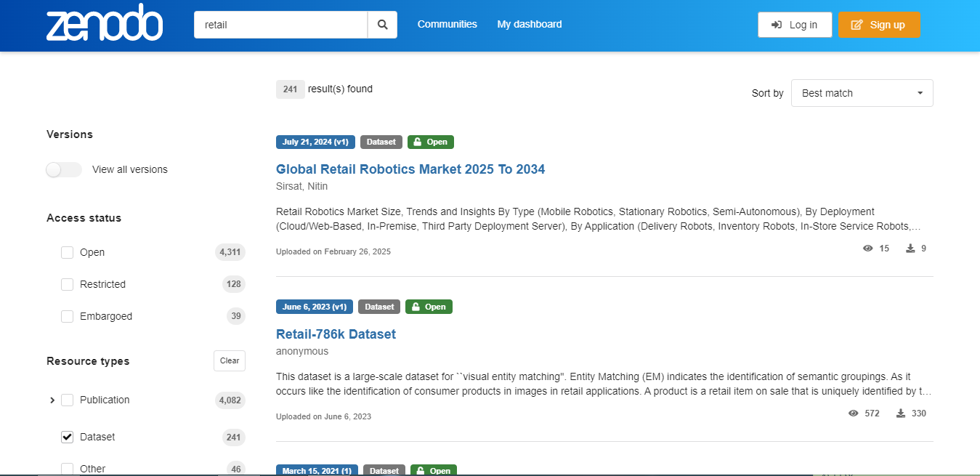
Task: Click the Zenodo logo
Action: click(104, 23)
